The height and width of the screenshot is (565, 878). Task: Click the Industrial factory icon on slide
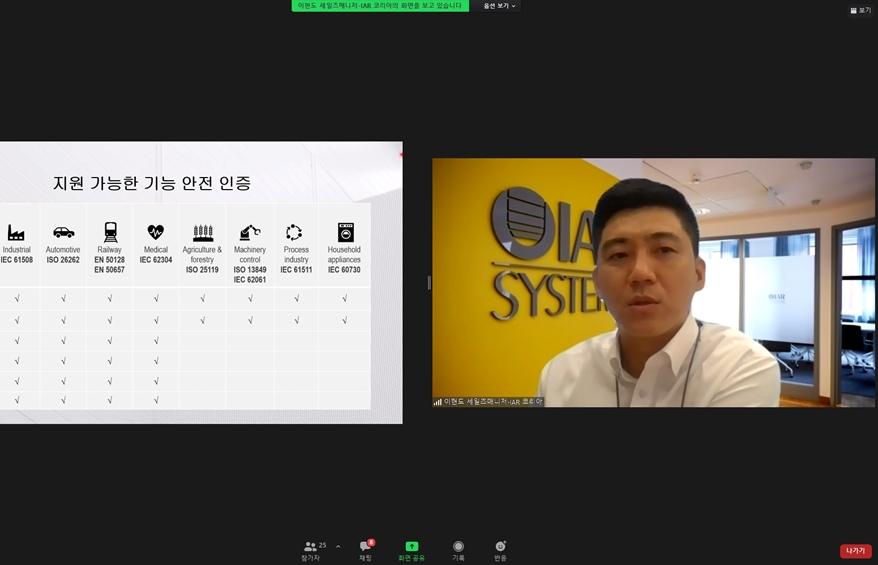point(16,232)
